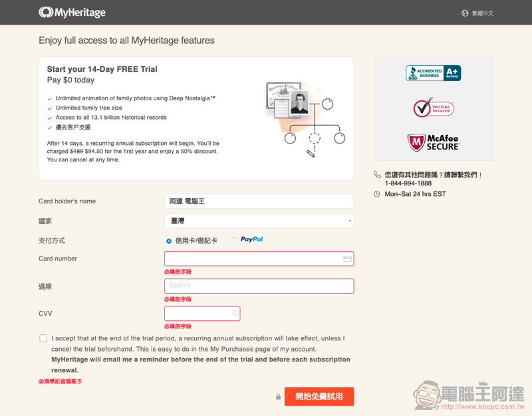The image size is (532, 416).
Task: Select the PayPal payment radio option
Action: 234,239
